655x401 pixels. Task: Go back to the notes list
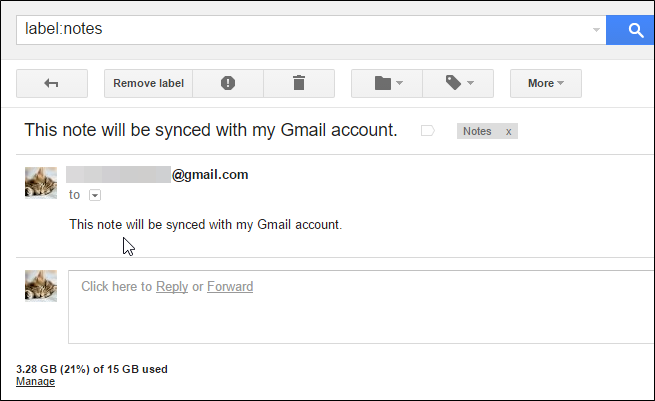[52, 83]
